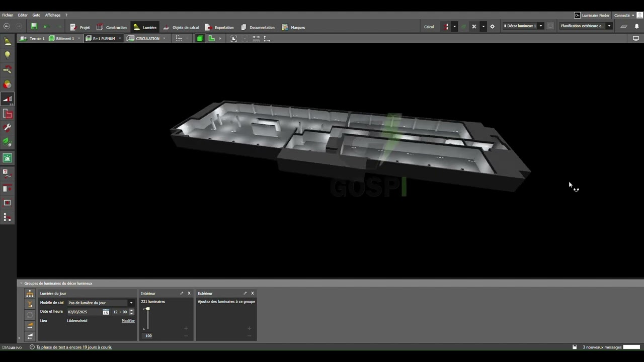Toggle the selection frame tool in the view toolbar

179,38
